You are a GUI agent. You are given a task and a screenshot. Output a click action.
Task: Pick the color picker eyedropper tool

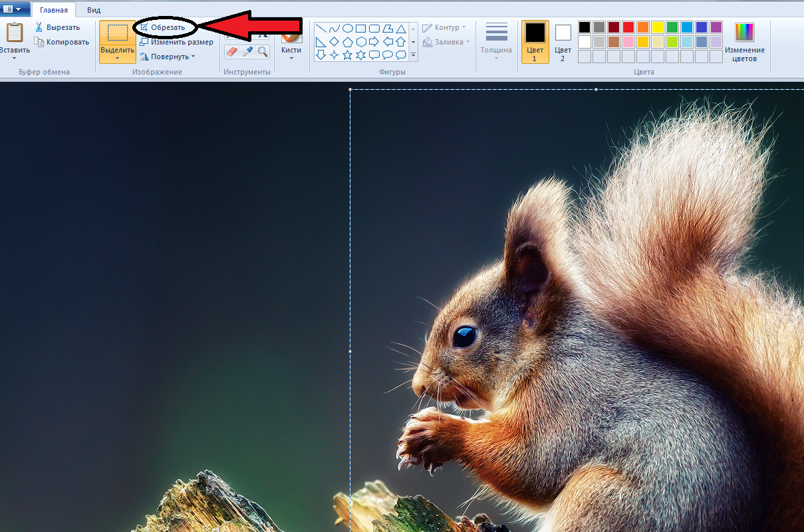247,52
